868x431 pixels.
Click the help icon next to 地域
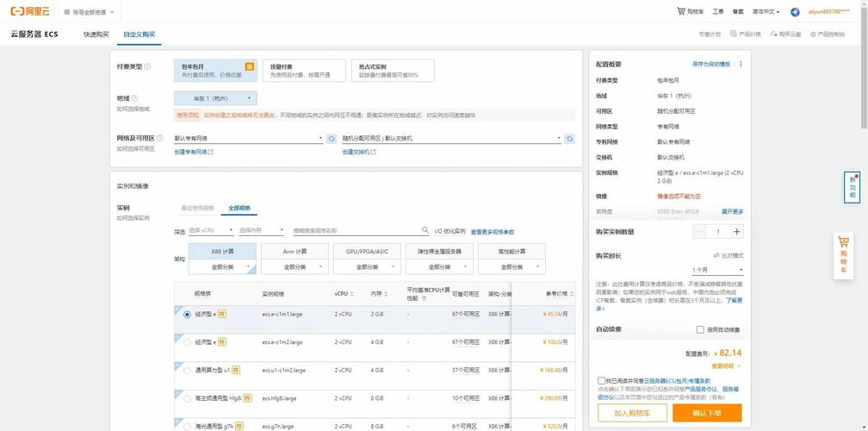[134, 98]
